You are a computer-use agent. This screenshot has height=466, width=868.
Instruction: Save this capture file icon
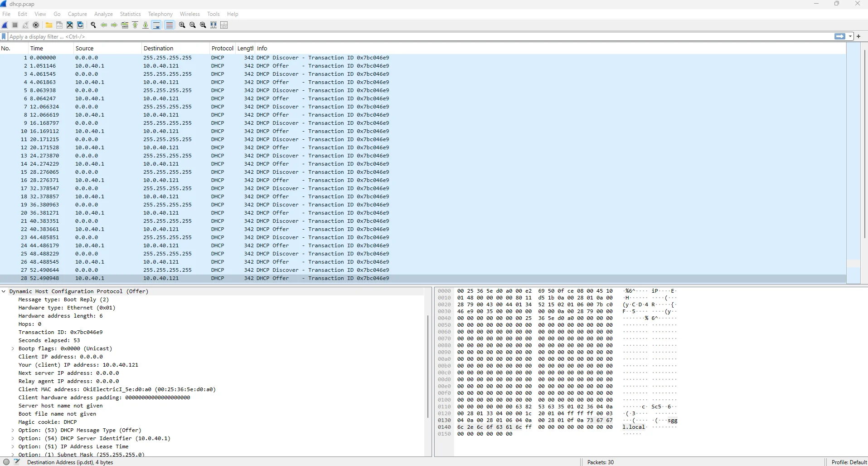59,25
